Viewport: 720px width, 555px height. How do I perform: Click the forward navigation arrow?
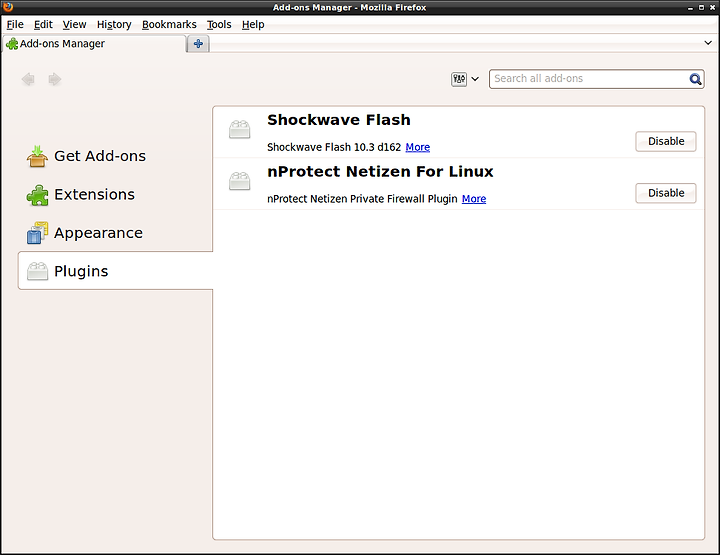tap(55, 79)
